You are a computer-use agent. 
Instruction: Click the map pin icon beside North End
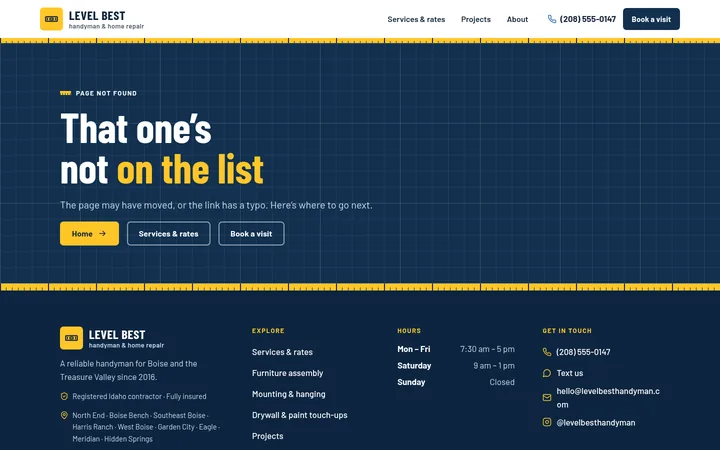click(x=64, y=415)
